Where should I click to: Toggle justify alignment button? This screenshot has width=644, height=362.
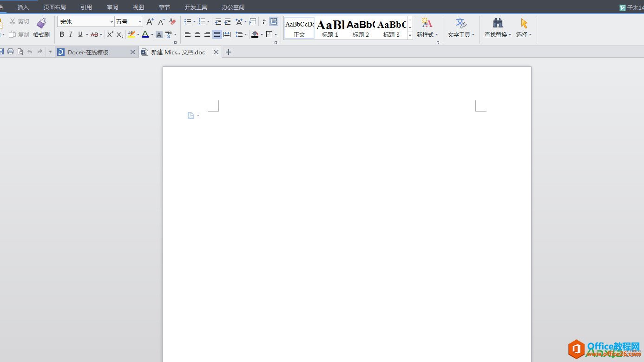pos(217,34)
